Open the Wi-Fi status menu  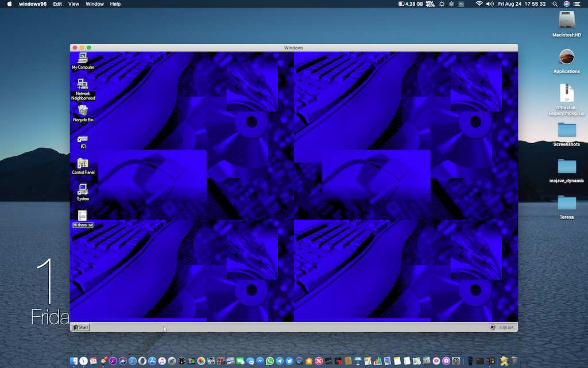[x=479, y=4]
